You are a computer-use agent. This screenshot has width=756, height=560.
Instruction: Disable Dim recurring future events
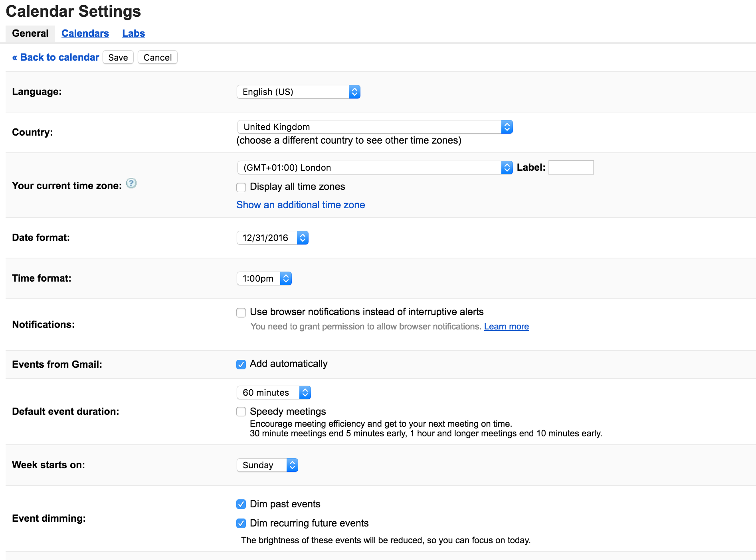point(241,523)
